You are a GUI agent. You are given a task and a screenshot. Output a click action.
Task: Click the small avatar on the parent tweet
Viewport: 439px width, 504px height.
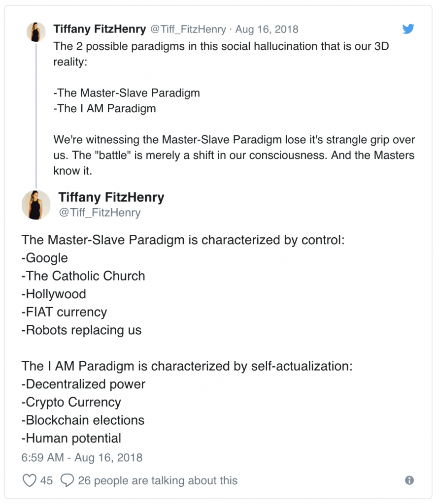[x=36, y=32]
